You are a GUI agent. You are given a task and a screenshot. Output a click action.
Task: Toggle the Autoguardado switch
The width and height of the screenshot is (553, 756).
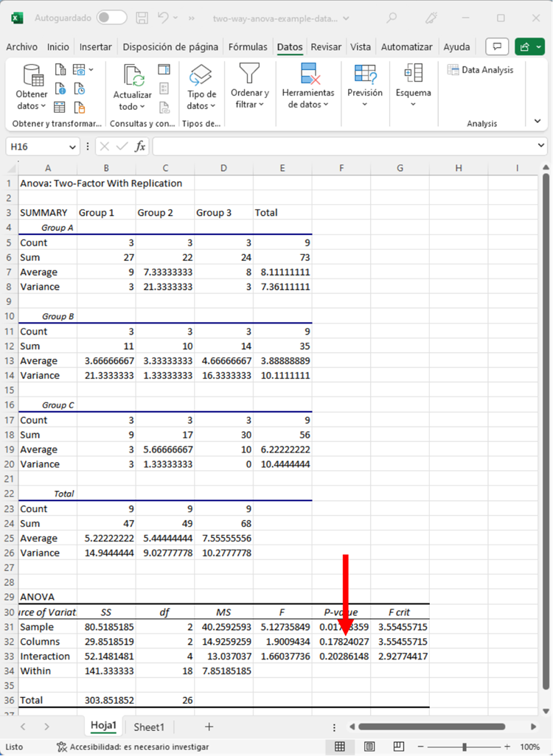pos(111,17)
